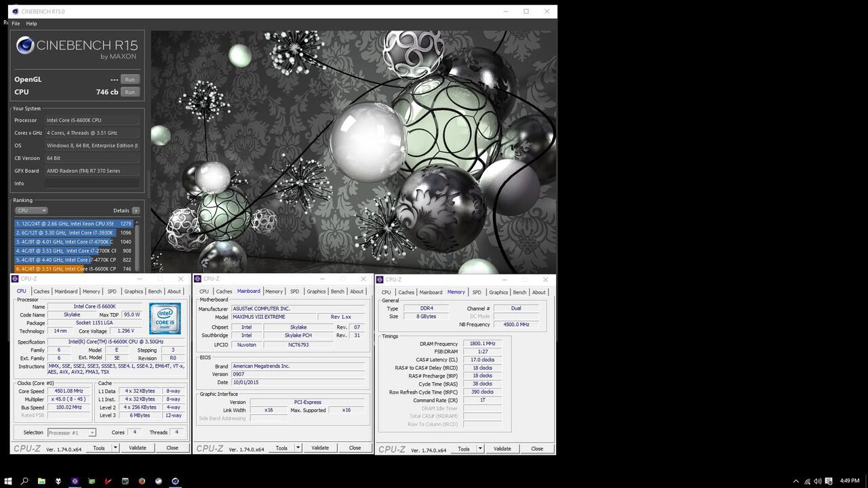Select ranking row i7-6700K 1040

tap(73, 241)
